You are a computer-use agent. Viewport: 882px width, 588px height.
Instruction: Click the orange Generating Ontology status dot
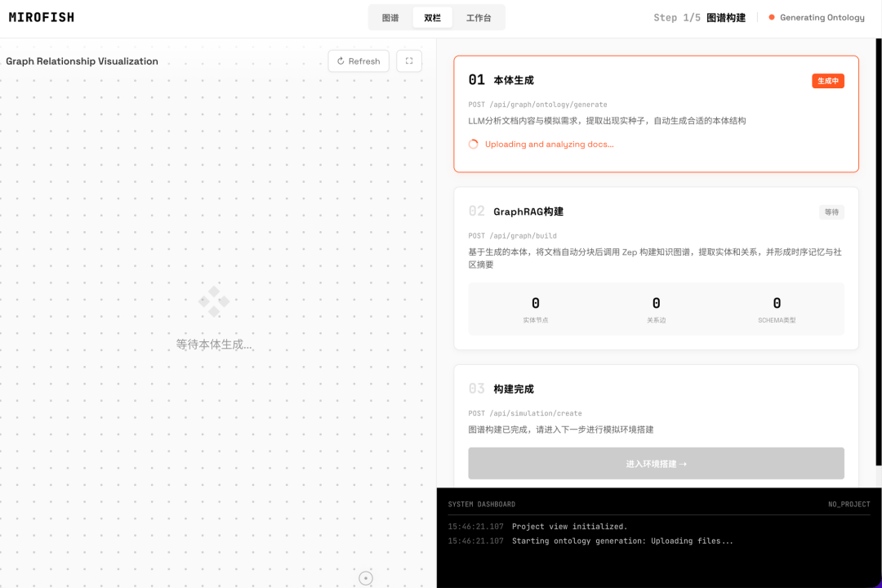tap(771, 17)
